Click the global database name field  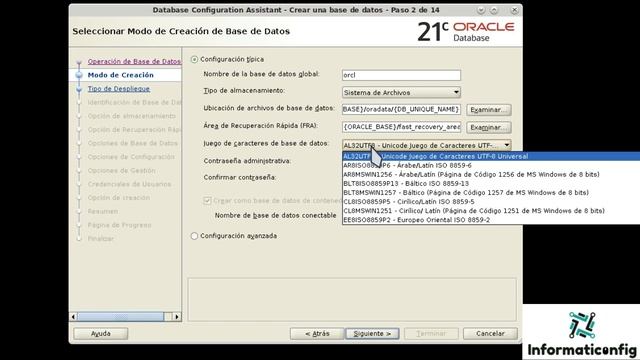(x=401, y=75)
